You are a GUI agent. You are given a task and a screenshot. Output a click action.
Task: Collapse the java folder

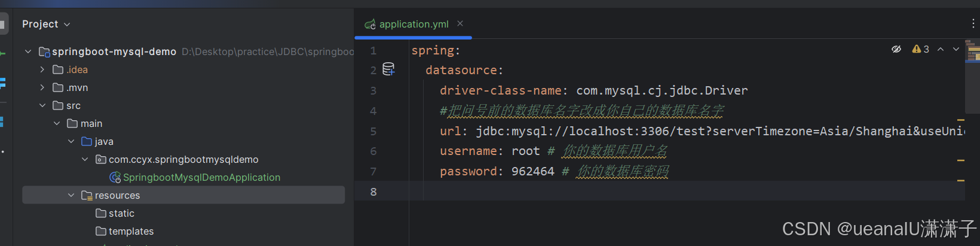[71, 141]
